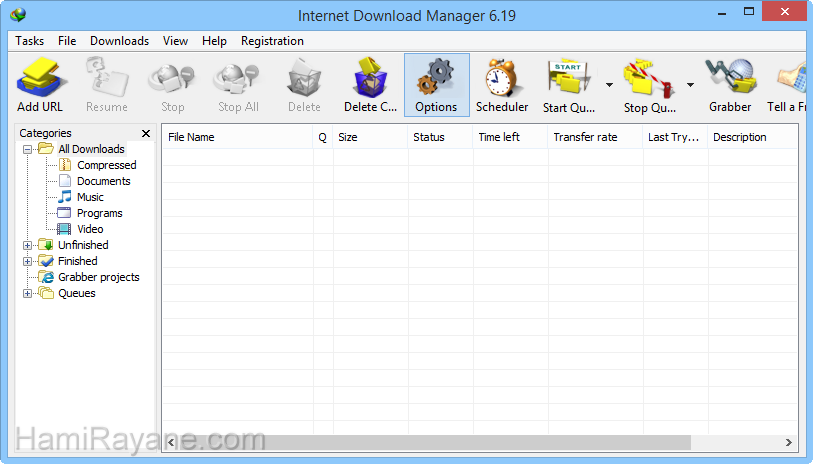Click the Stop All toolbar icon
This screenshot has height=464, width=813.
tap(237, 79)
